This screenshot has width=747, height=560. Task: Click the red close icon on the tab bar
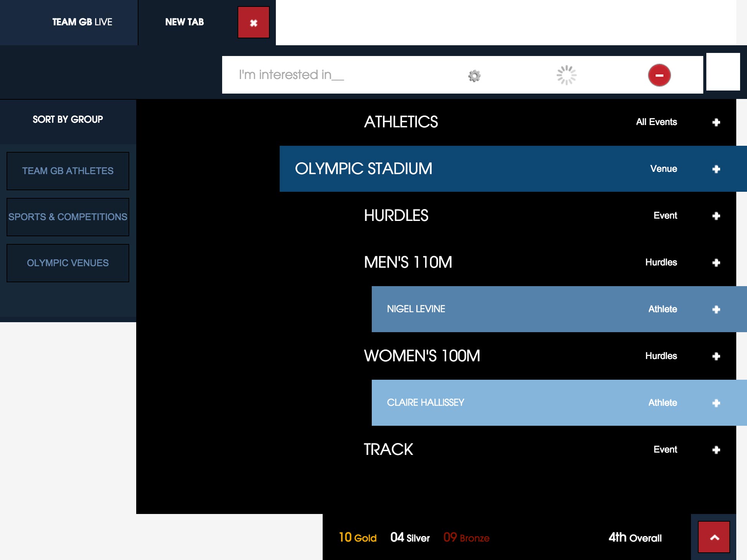pyautogui.click(x=253, y=23)
